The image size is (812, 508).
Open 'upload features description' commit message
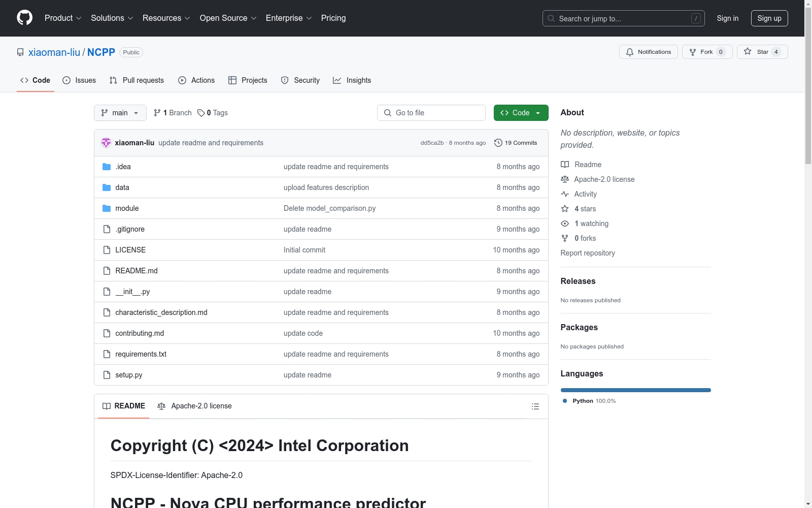[x=326, y=187]
